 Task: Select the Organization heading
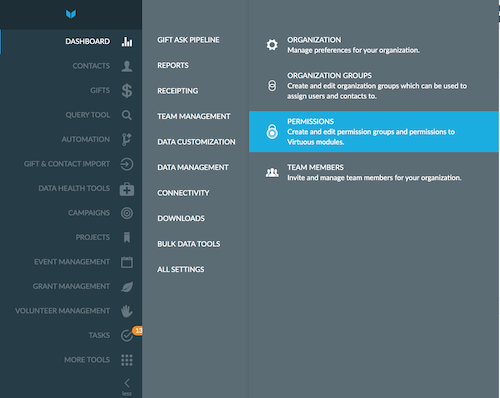(314, 40)
